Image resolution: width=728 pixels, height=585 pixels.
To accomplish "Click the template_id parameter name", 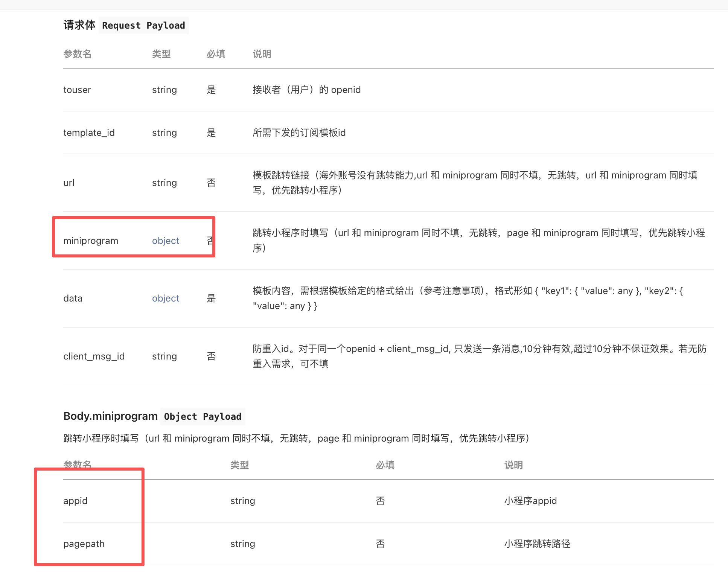I will pyautogui.click(x=89, y=133).
